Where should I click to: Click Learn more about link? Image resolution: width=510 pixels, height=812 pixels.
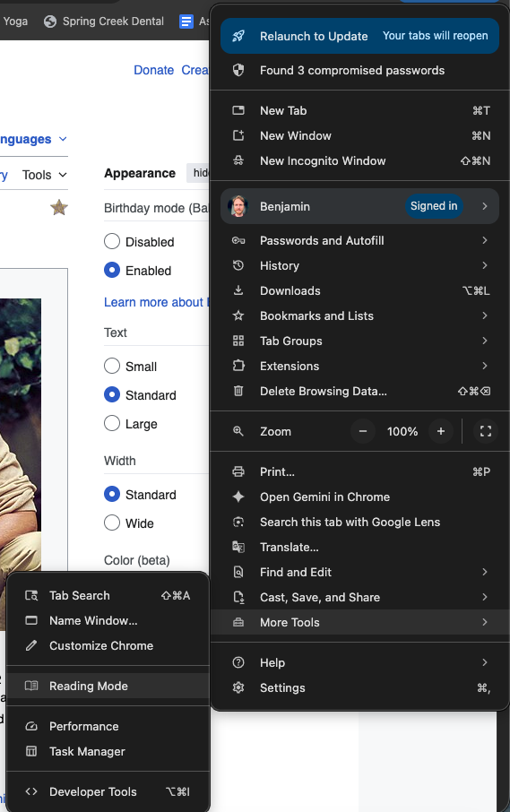tap(156, 302)
